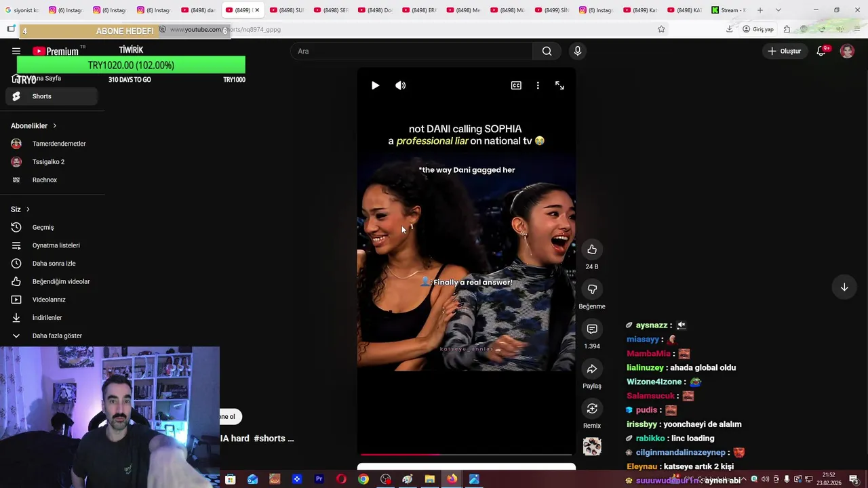
Task: Open the comments showing 1.394
Action: pyautogui.click(x=592, y=329)
